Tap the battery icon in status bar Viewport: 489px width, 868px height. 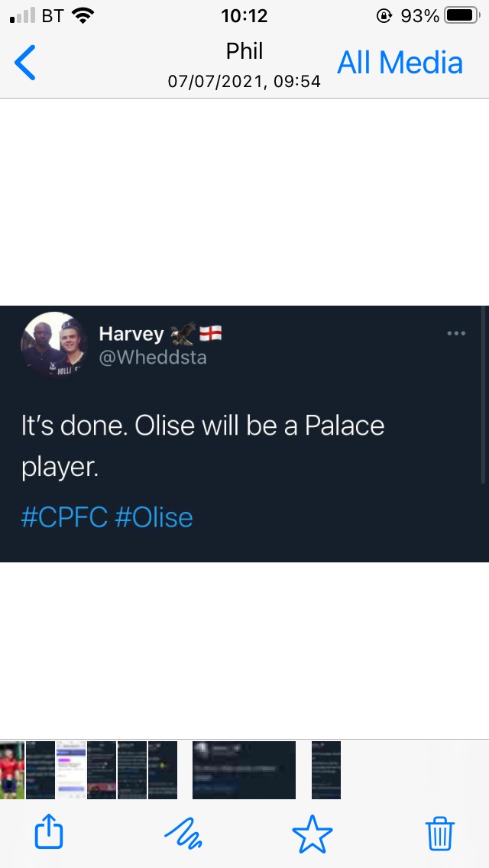[x=460, y=15]
